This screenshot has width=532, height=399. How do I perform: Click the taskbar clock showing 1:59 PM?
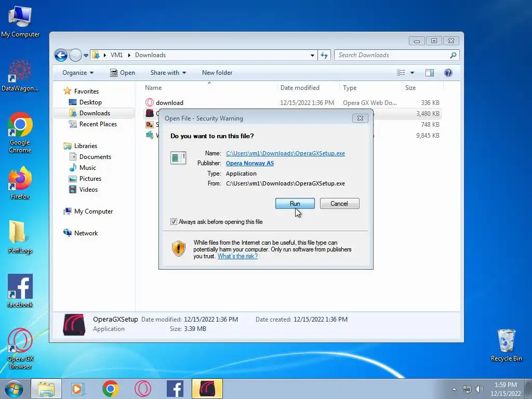506,389
